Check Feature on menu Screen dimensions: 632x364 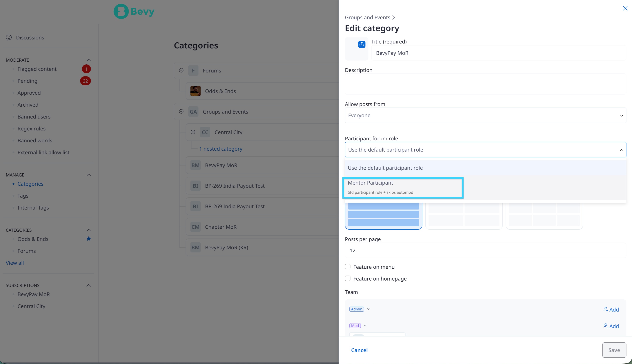coord(348,267)
